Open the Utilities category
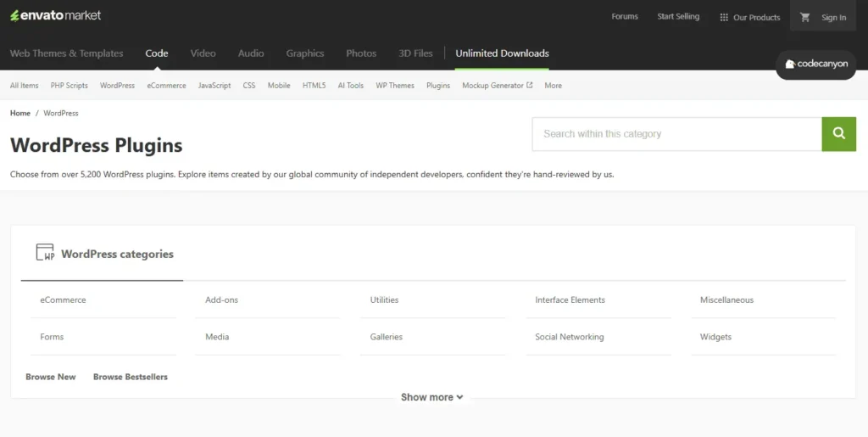The width and height of the screenshot is (868, 437). click(384, 300)
